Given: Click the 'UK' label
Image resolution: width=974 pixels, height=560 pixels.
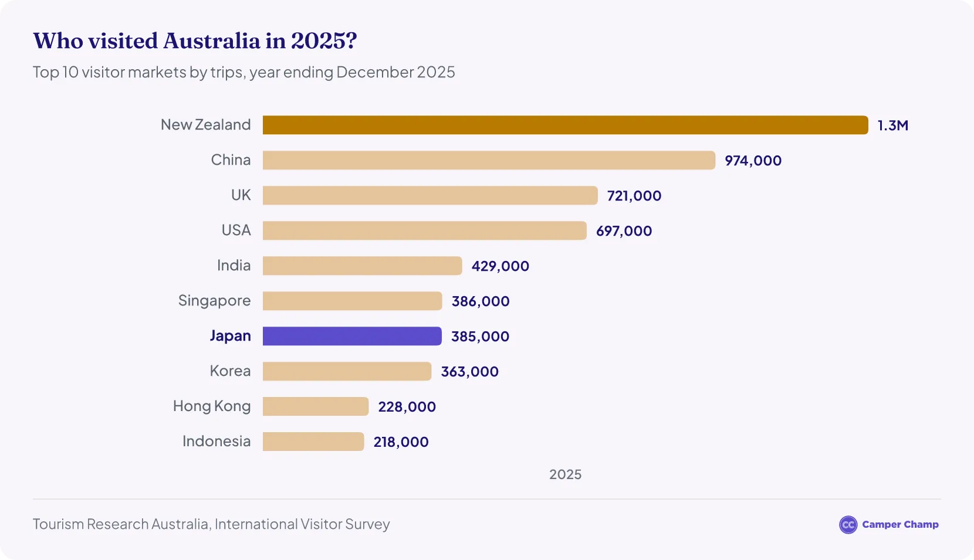Looking at the screenshot, I should tap(241, 195).
